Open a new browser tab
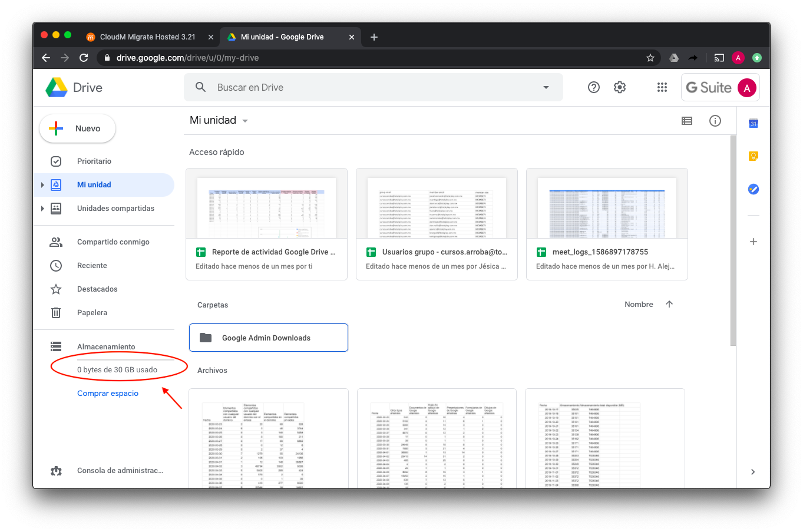803x532 pixels. (x=374, y=37)
